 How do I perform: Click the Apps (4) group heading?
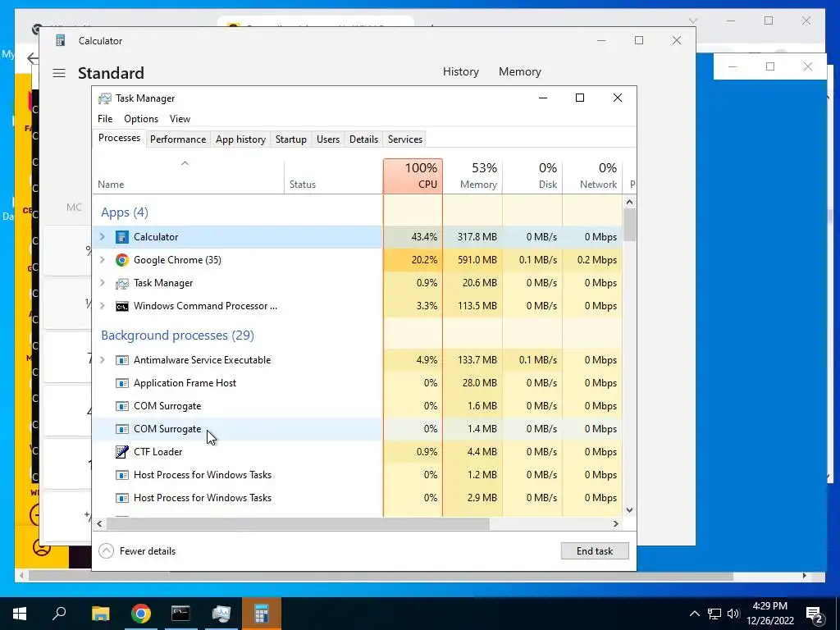click(125, 212)
